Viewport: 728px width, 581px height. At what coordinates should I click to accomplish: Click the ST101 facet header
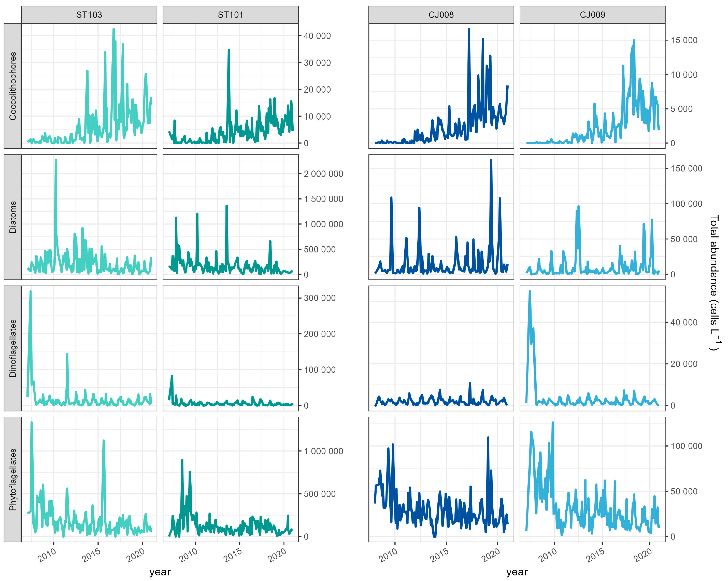point(231,15)
